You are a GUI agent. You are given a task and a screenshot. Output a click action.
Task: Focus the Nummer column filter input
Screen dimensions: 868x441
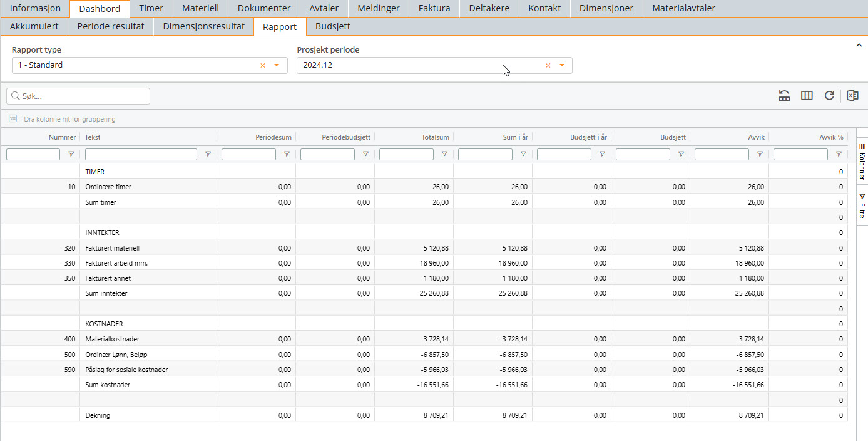point(33,154)
